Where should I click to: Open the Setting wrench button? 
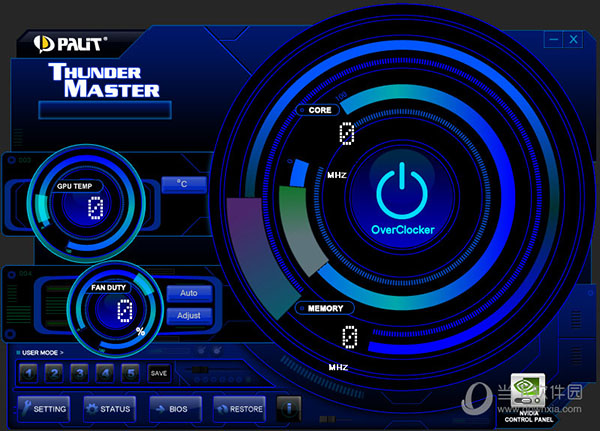43,408
